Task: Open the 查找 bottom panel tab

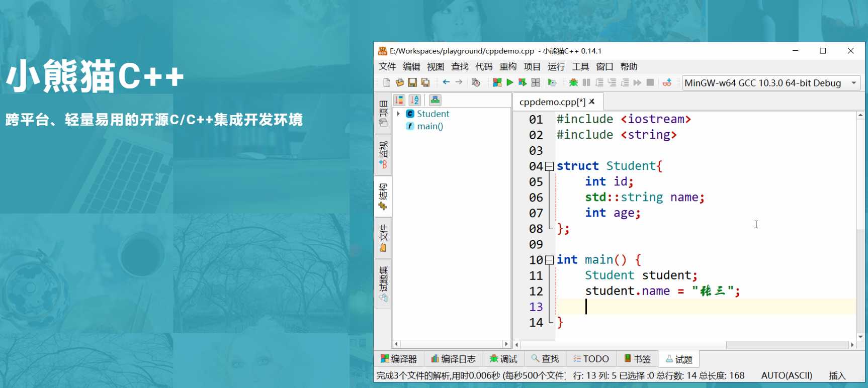Action: point(545,359)
